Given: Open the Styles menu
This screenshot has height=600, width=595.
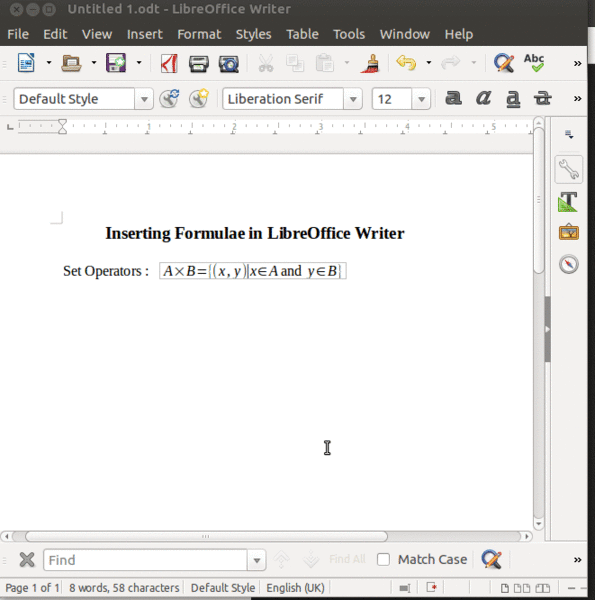Looking at the screenshot, I should coord(253,34).
